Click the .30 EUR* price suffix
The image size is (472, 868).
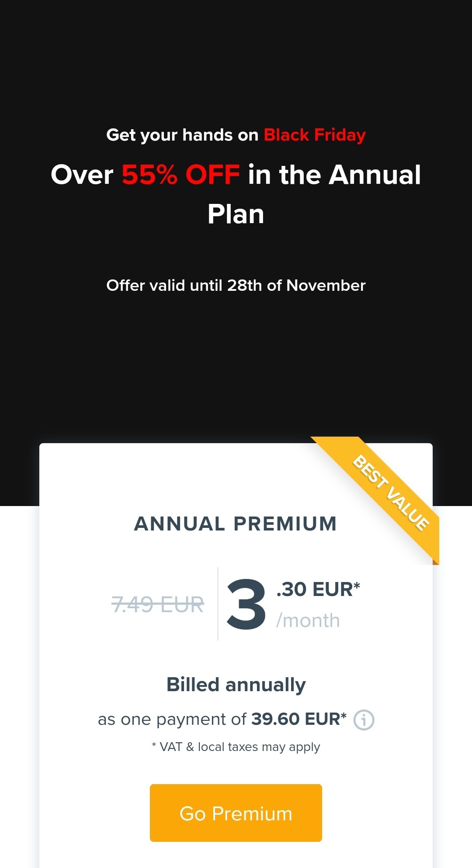pyautogui.click(x=318, y=589)
